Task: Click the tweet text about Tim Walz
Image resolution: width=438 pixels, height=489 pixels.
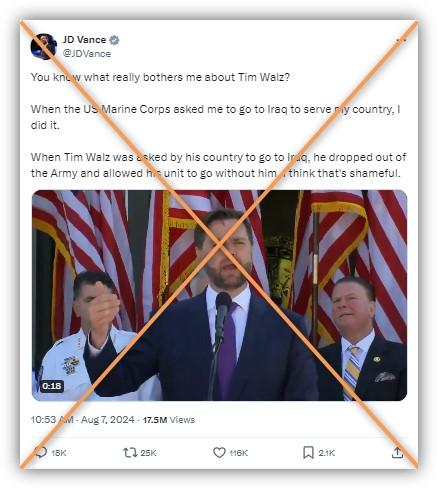Action: click(219, 125)
